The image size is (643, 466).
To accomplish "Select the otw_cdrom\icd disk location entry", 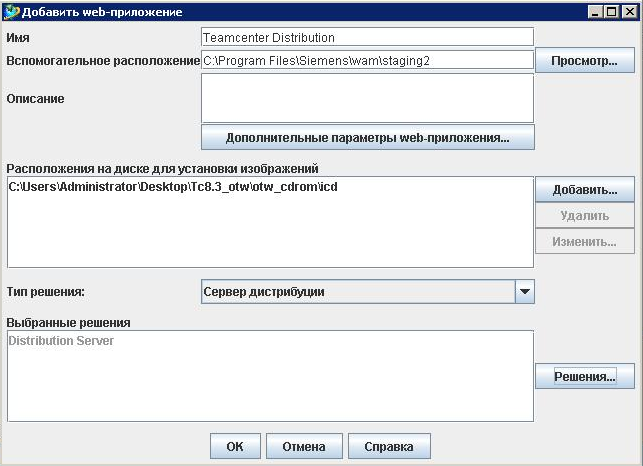I will tap(173, 187).
